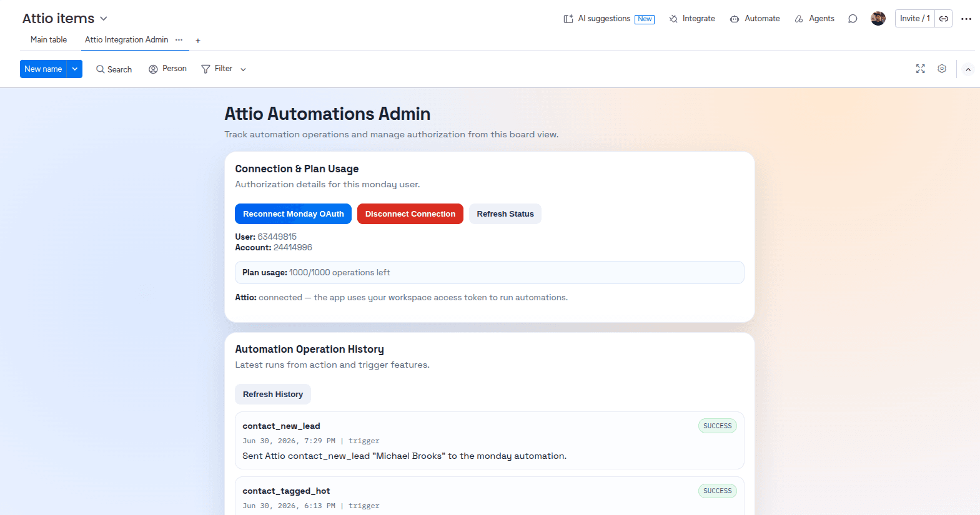Viewport: 980px width, 515px height.
Task: Click Reconnect Monday OAuth
Action: 293,213
